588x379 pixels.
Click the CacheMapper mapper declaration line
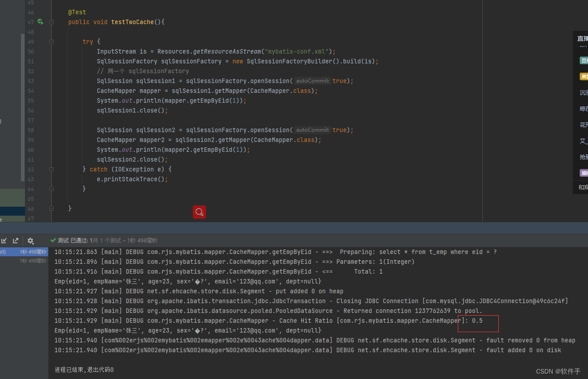pyautogui.click(x=207, y=91)
